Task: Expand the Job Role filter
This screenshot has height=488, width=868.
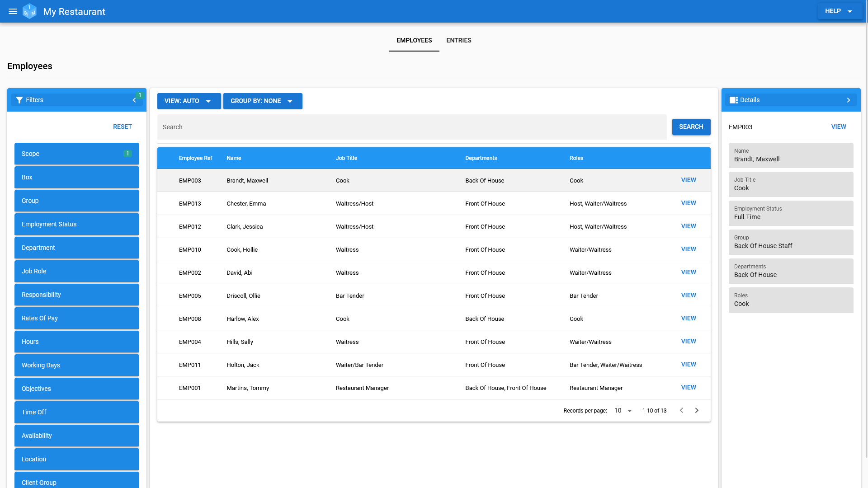Action: [77, 271]
